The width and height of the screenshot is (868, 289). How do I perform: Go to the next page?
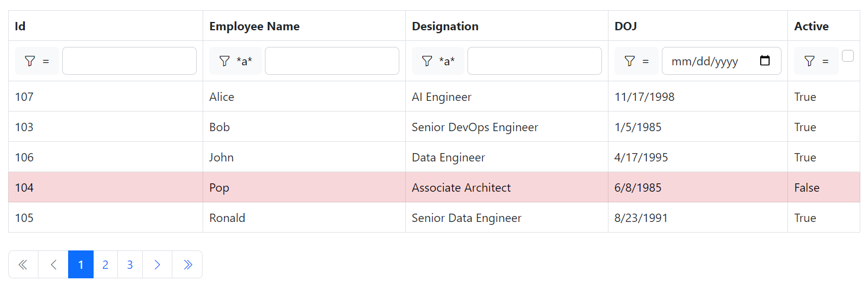(x=157, y=265)
